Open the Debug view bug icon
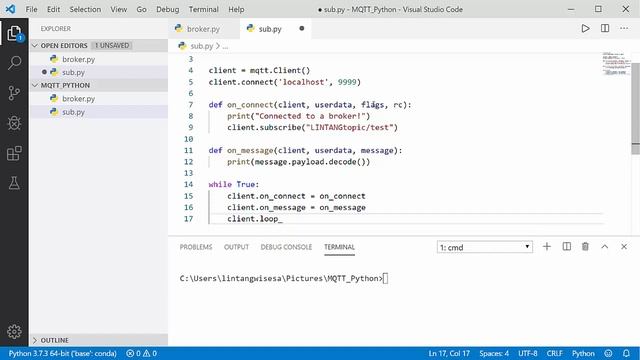Screen dimensions: 640x360 pyautogui.click(x=14, y=123)
